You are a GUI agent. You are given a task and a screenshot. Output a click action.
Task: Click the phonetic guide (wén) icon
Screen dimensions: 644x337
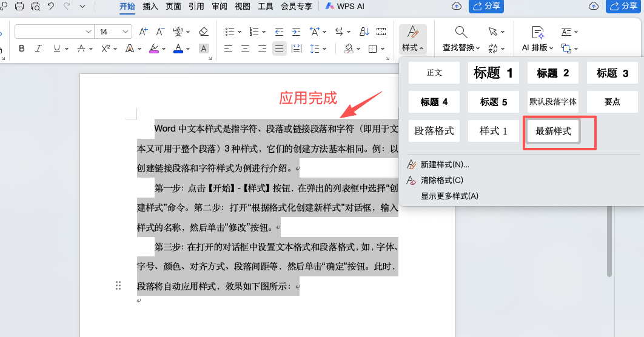pos(178,32)
